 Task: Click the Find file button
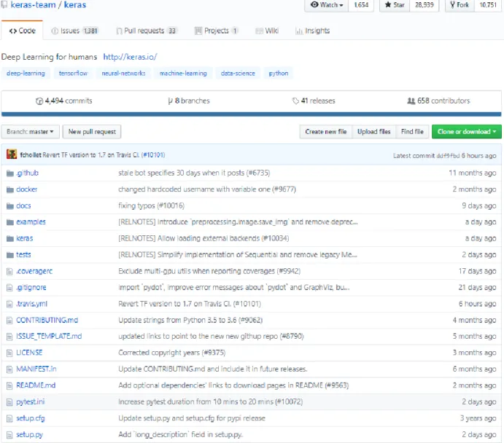412,132
